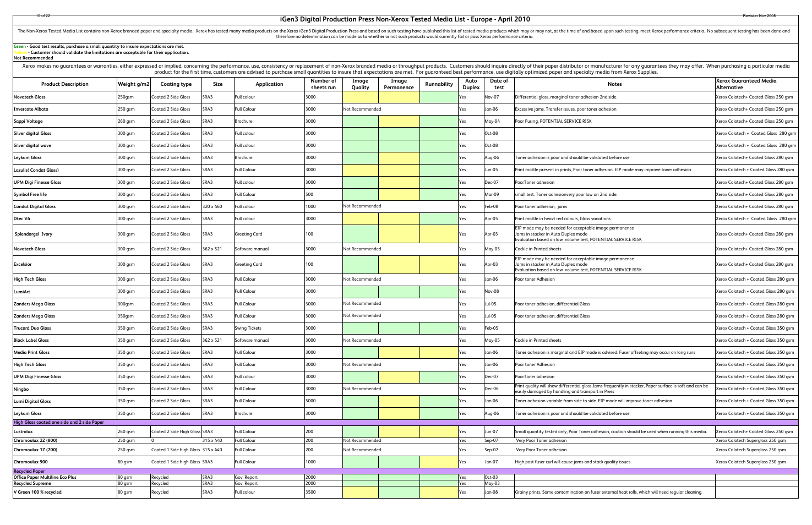Click the note 'Poor Fusing, POTENTIAL SERVICE RISK'
This screenshot has width=812, height=525.
[553, 121]
